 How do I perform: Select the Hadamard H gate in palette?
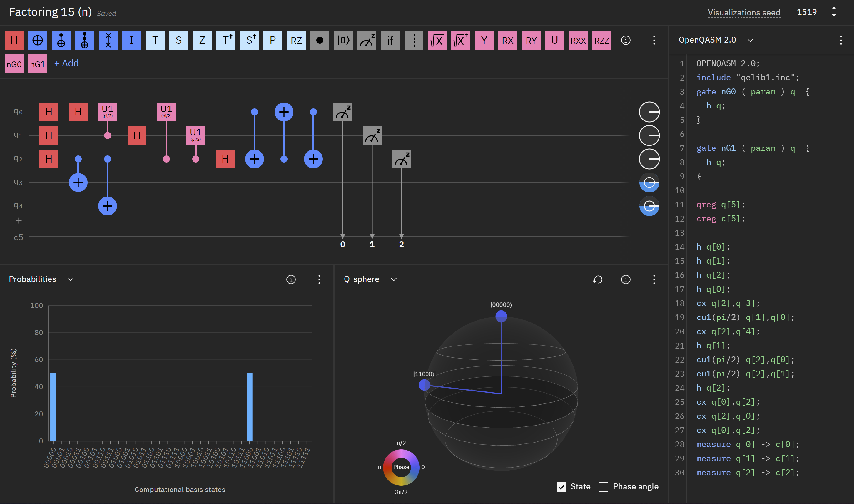click(x=14, y=41)
